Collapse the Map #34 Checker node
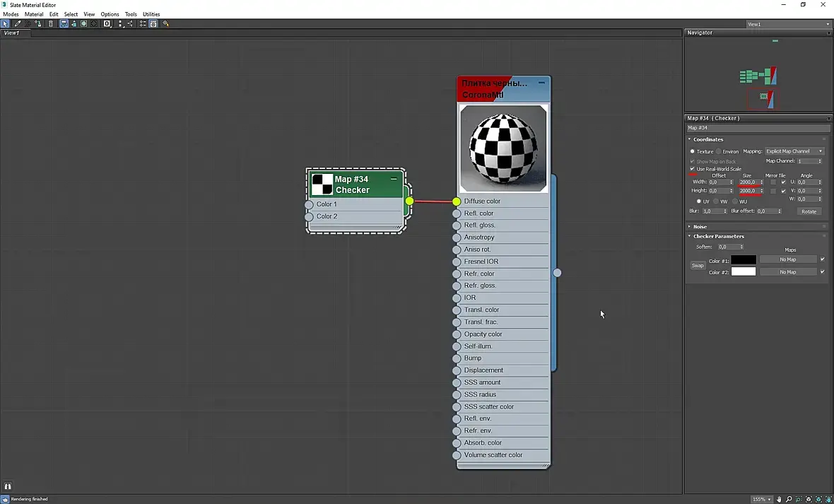 coord(394,179)
